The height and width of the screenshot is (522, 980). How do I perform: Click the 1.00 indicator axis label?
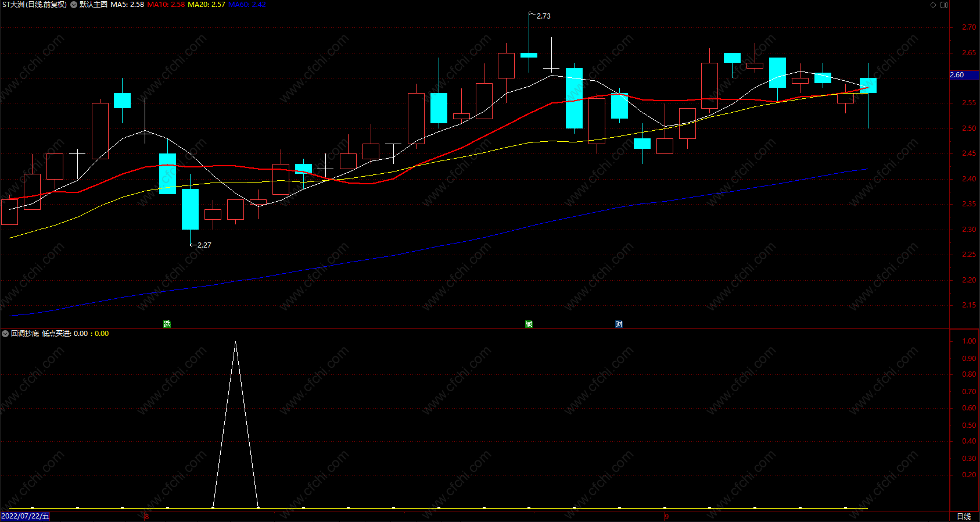[x=969, y=341]
